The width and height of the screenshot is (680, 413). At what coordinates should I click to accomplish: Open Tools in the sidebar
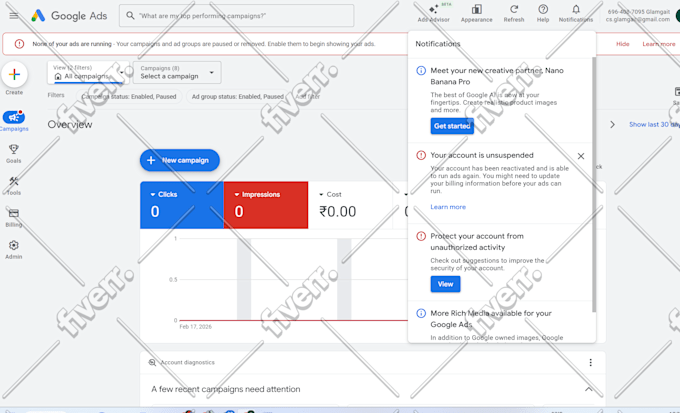click(x=13, y=186)
